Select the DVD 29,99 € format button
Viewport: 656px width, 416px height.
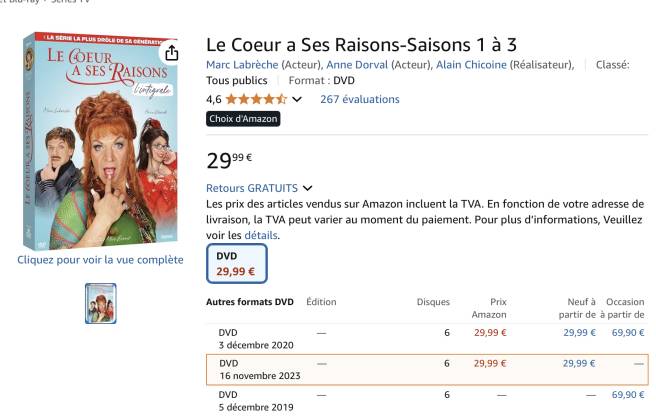[x=236, y=264]
